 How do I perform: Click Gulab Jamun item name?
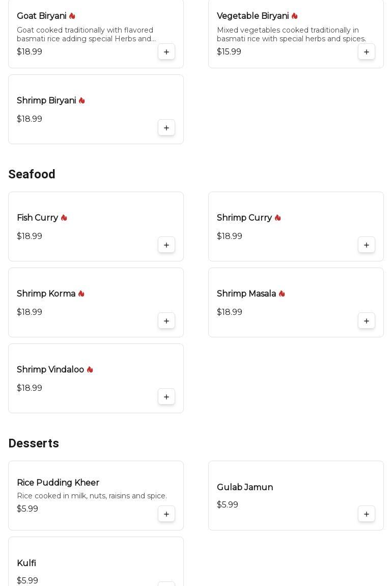[x=245, y=488]
